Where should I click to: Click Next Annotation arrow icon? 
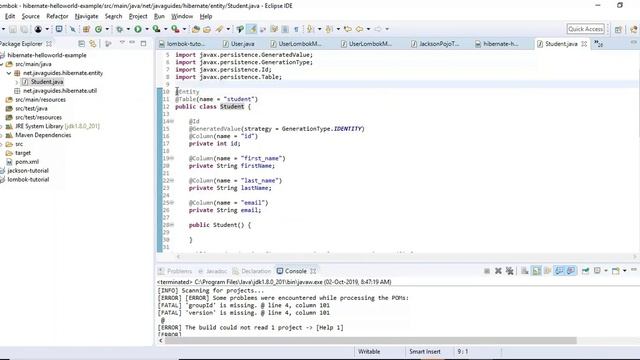(310, 29)
